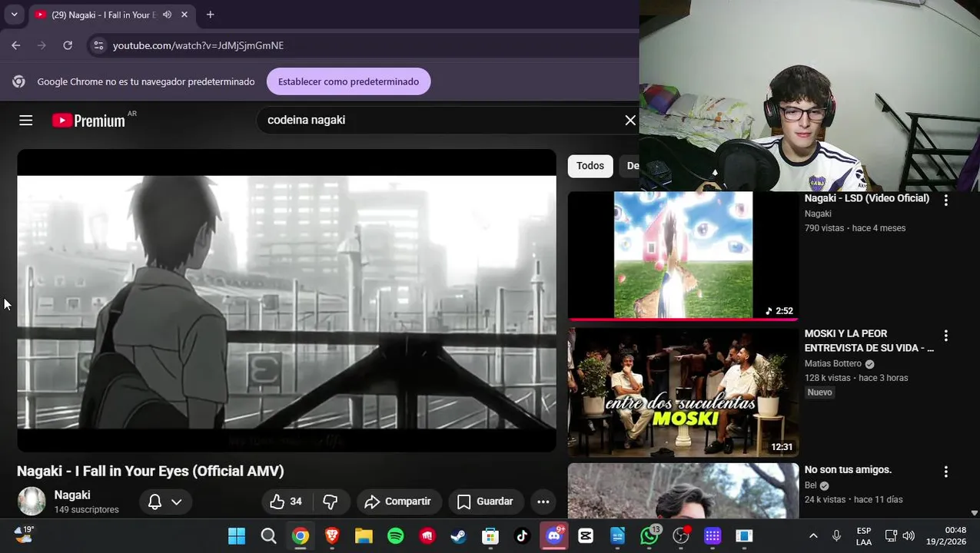The height and width of the screenshot is (553, 980).
Task: Open Nagaki channel avatar
Action: pos(32,502)
